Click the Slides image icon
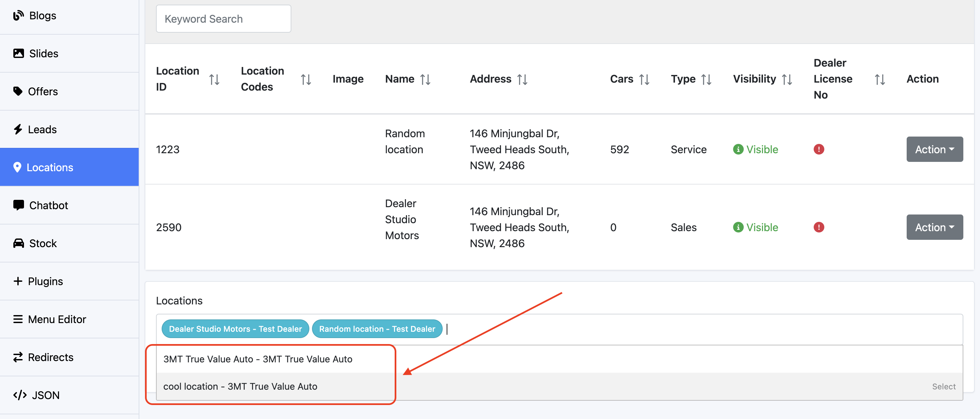The width and height of the screenshot is (980, 419). [x=18, y=53]
